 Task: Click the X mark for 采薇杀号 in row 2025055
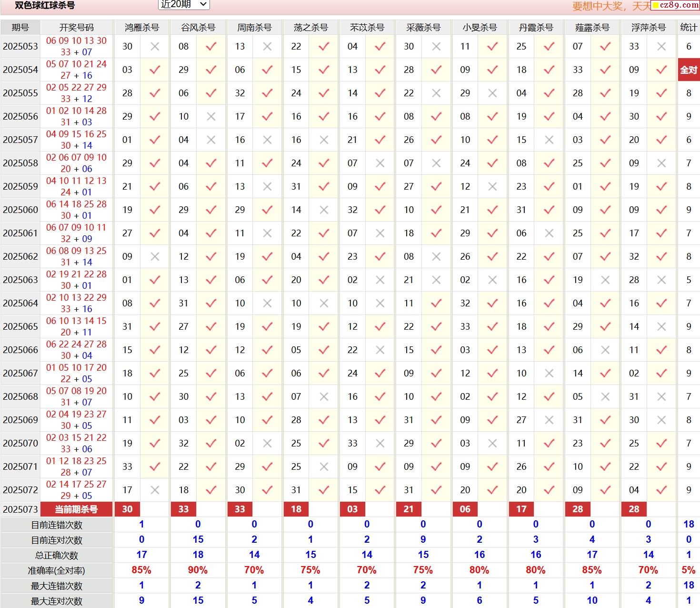point(436,93)
